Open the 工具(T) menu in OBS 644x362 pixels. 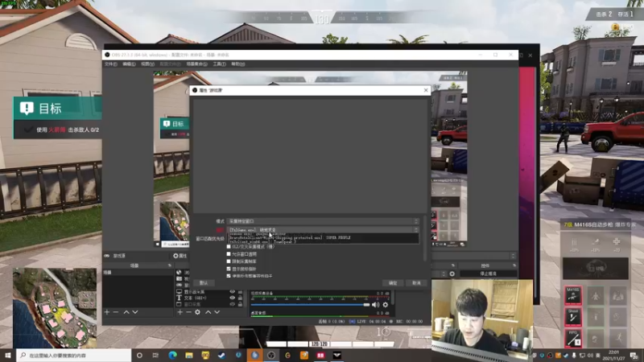[x=219, y=64]
